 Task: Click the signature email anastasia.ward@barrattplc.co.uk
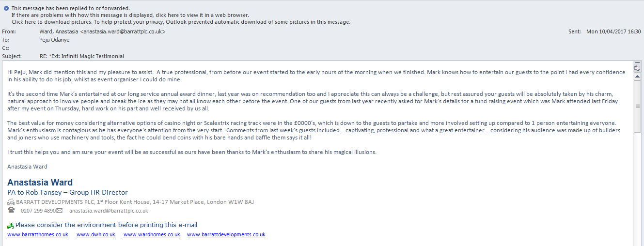pyautogui.click(x=109, y=211)
